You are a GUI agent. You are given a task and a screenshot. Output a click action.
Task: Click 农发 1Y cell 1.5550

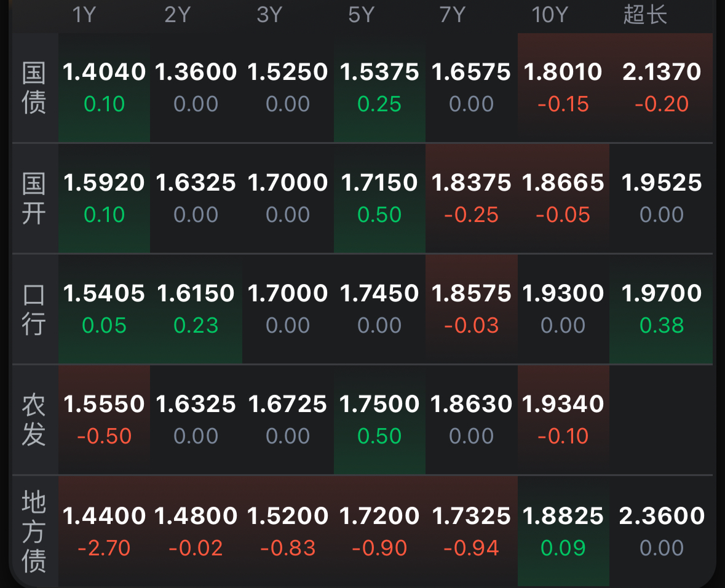click(104, 419)
